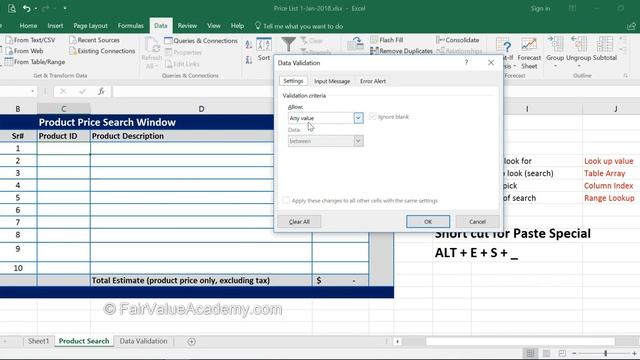Click the Consolidate tool
The height and width of the screenshot is (360, 640).
coord(457,40)
